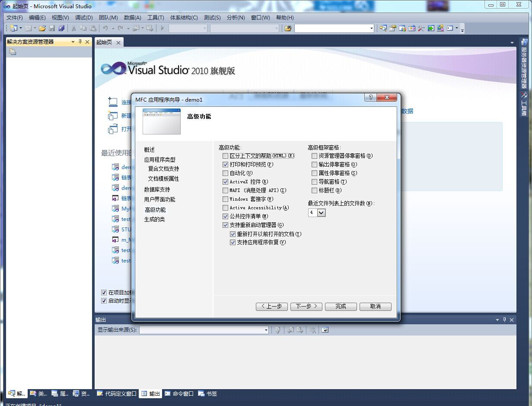Click the Navigate Backward toolbar icon
The image size is (532, 406).
pos(137,28)
